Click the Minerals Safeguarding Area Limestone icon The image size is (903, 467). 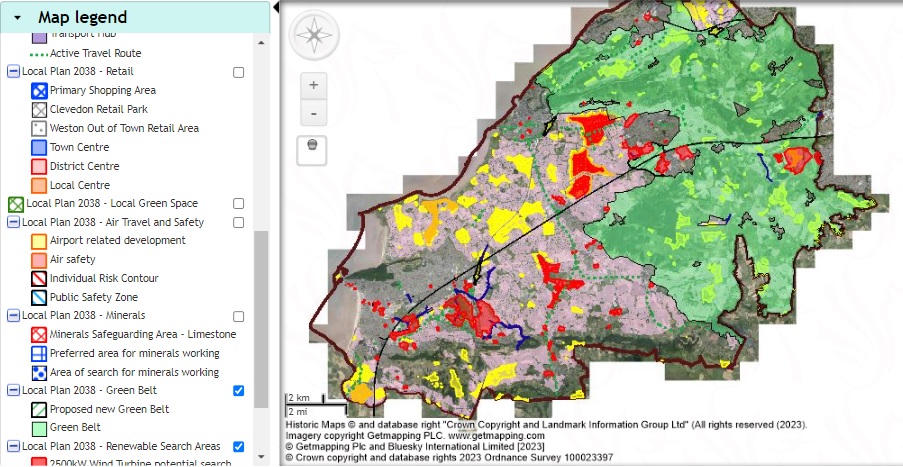39,334
